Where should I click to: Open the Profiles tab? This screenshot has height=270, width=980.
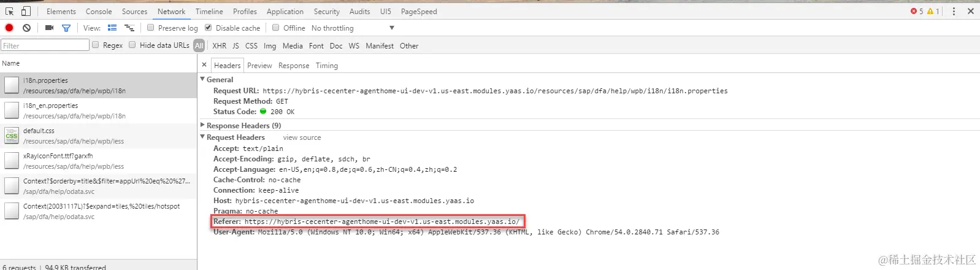(x=245, y=12)
